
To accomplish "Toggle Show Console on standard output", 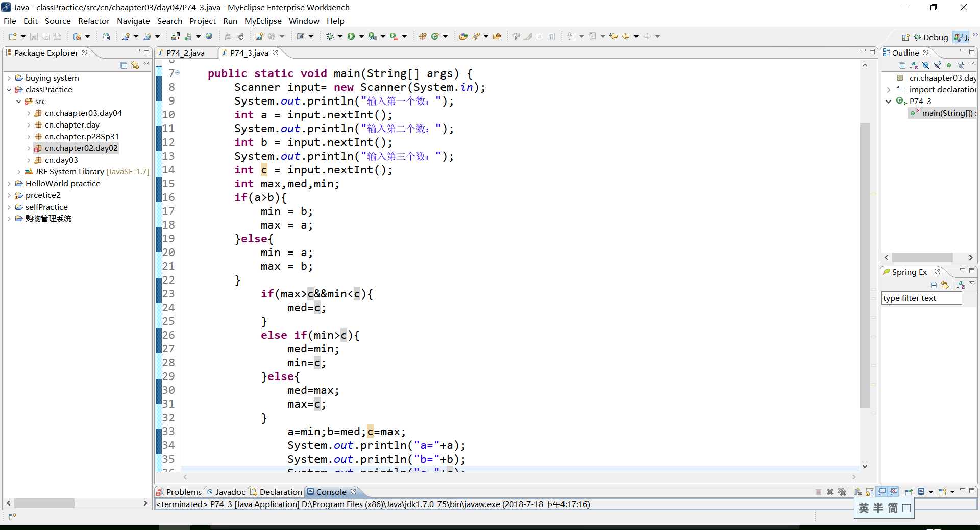I will tap(882, 492).
